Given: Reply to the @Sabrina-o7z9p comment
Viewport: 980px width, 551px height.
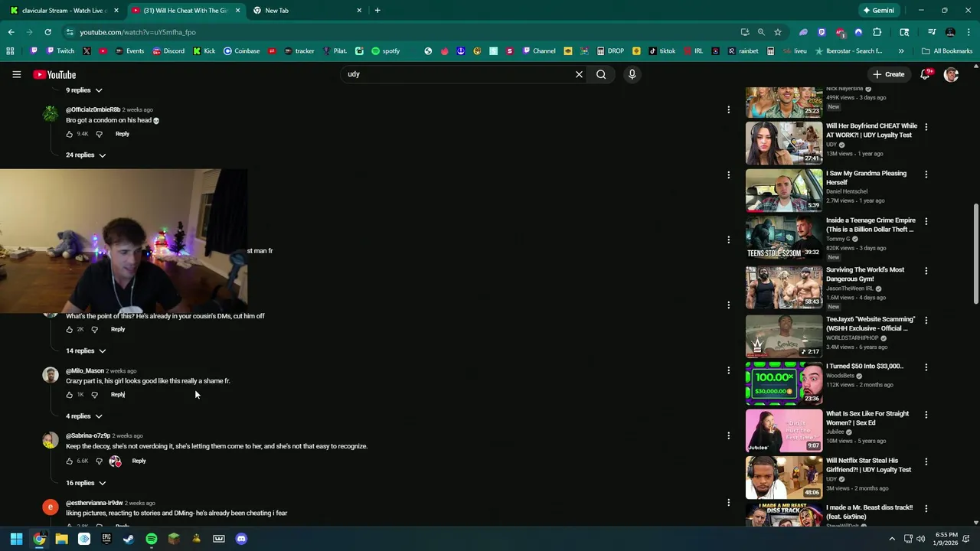Looking at the screenshot, I should point(139,461).
